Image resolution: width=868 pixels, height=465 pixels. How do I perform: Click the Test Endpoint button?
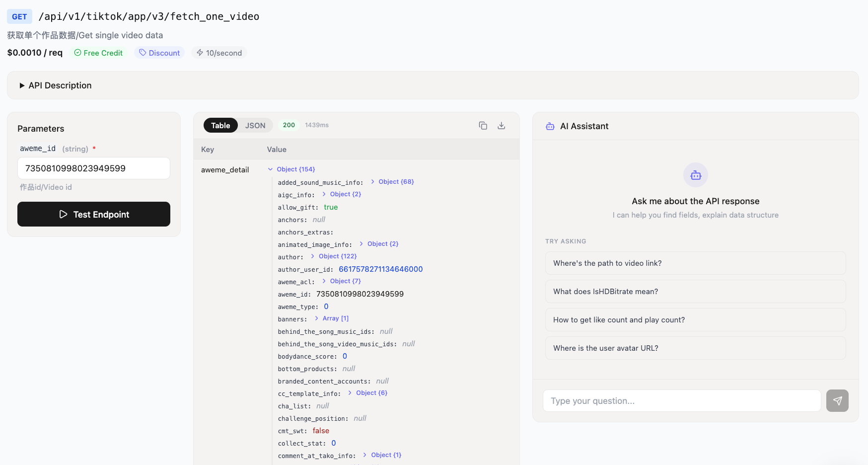[93, 214]
